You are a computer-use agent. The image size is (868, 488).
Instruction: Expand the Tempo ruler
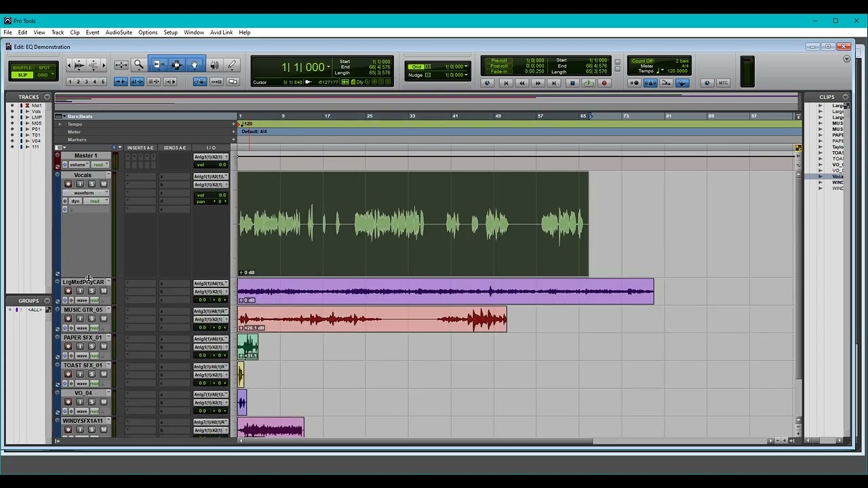(60, 124)
